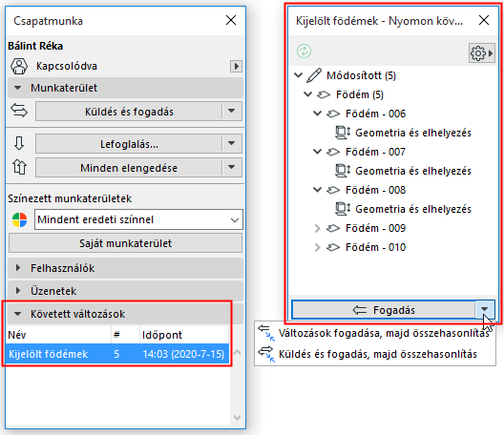Click the slab icon beside Födém - 008
504x435 pixels.
333,190
